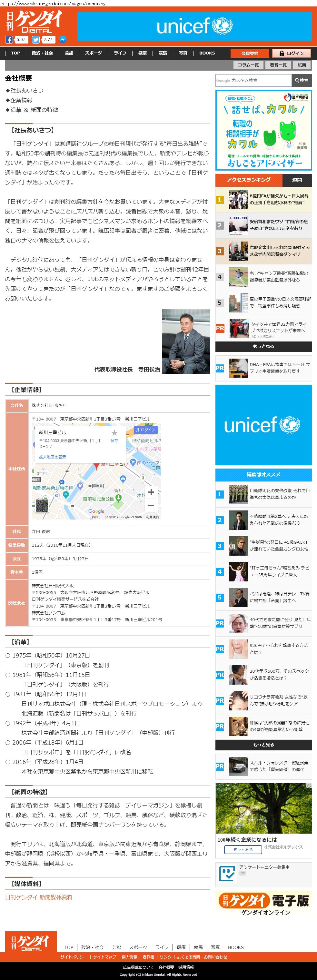Viewport: 317px width, 980px height.
Task: Zoom out on the Google map
Action: [151, 505]
